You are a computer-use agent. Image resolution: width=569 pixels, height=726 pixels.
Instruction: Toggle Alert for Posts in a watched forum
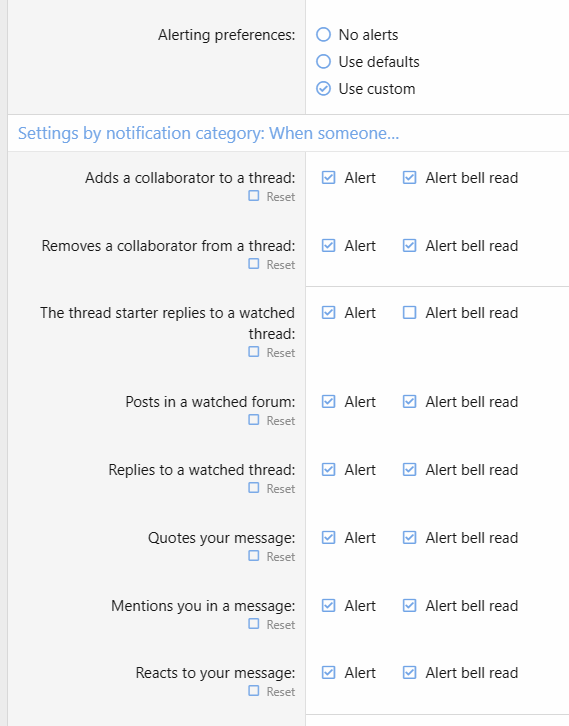click(328, 401)
